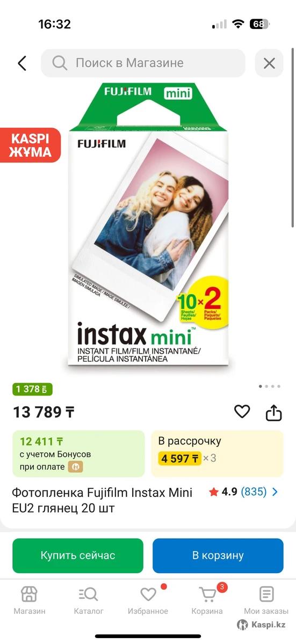Switch to the Магазин tab
The image size is (296, 644).
tap(30, 600)
